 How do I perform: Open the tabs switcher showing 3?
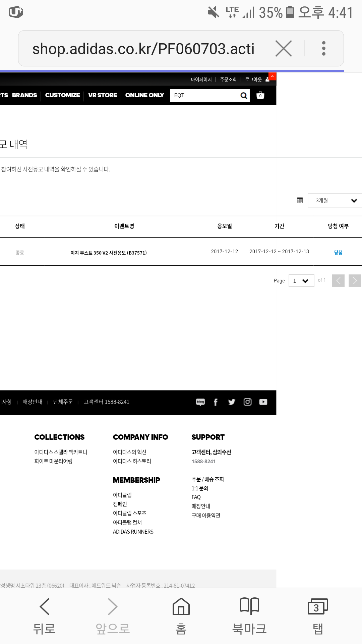[x=318, y=616]
